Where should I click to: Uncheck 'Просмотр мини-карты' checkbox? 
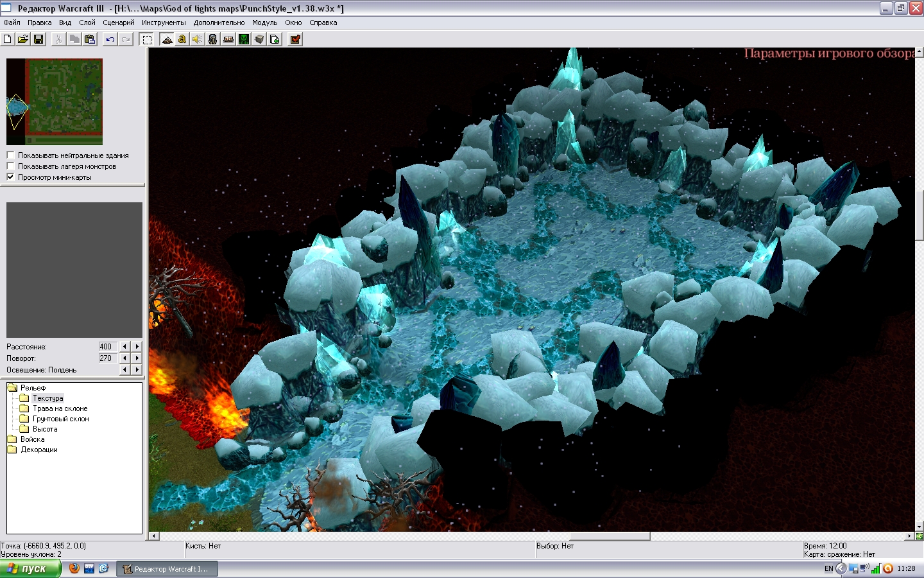(10, 177)
